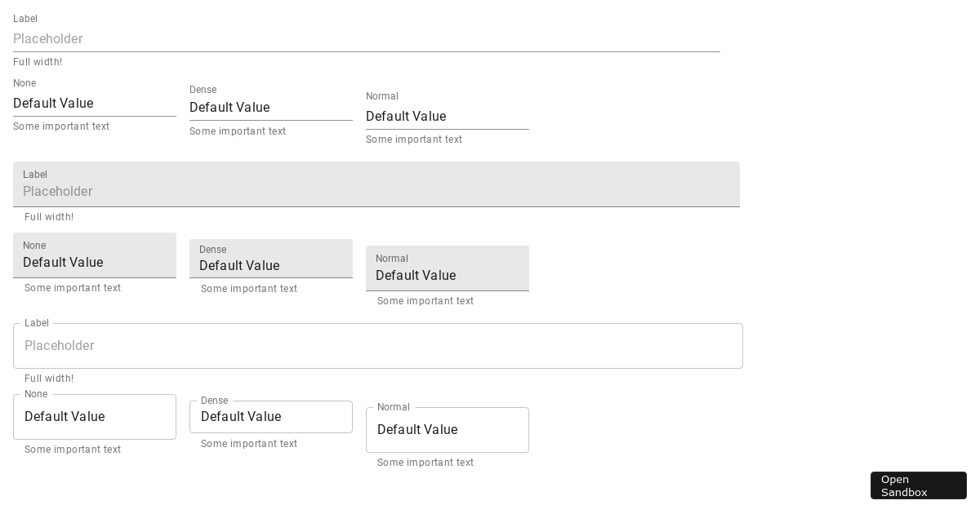Focus the underlined full-width Placeholder field

[x=367, y=39]
